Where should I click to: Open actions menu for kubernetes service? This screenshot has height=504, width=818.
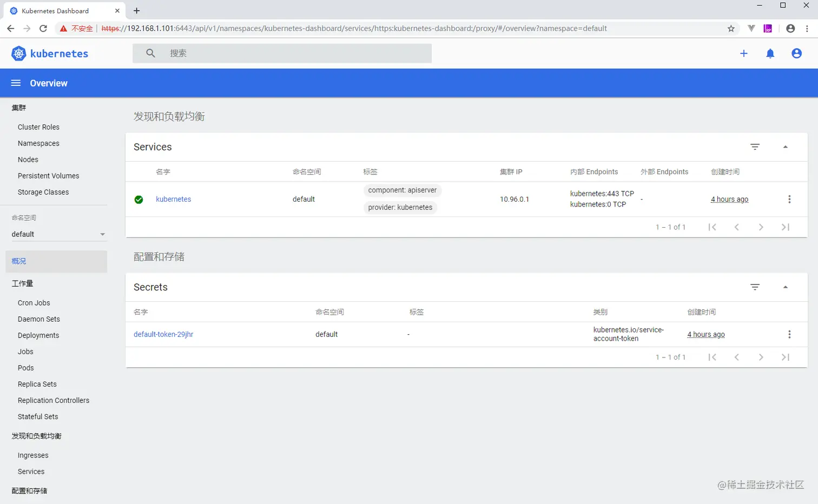789,199
